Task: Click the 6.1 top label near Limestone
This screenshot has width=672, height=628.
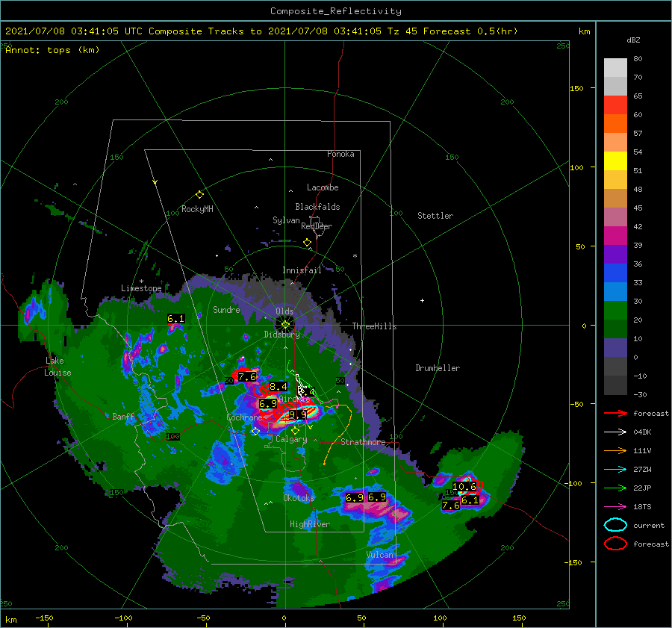Action: point(175,319)
